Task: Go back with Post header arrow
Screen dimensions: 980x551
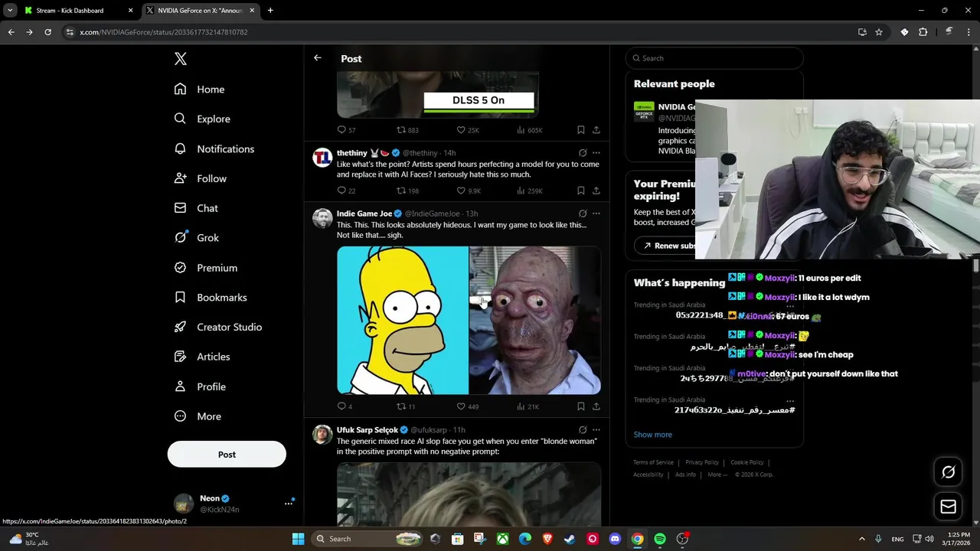Action: point(318,58)
